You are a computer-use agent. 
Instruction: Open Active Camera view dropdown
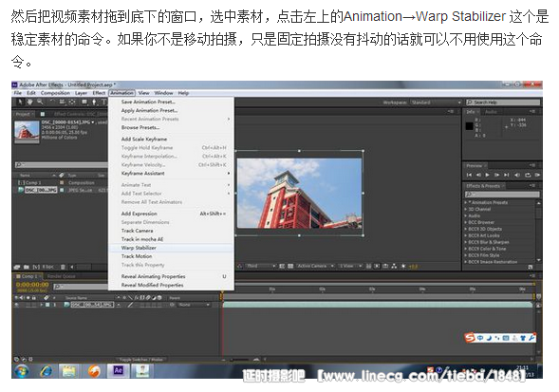tap(315, 266)
